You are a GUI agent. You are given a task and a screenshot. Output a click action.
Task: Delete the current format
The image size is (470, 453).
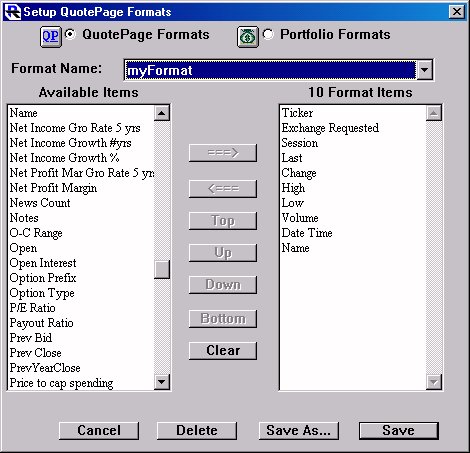197,431
